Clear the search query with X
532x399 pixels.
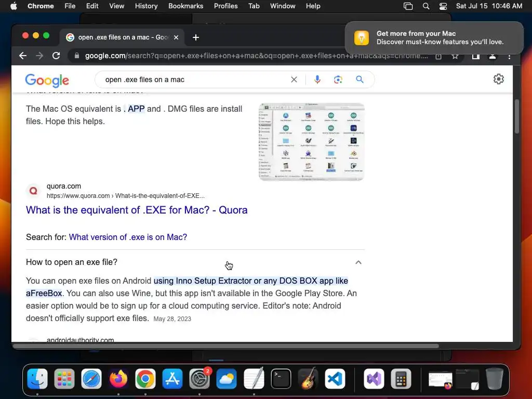click(294, 79)
